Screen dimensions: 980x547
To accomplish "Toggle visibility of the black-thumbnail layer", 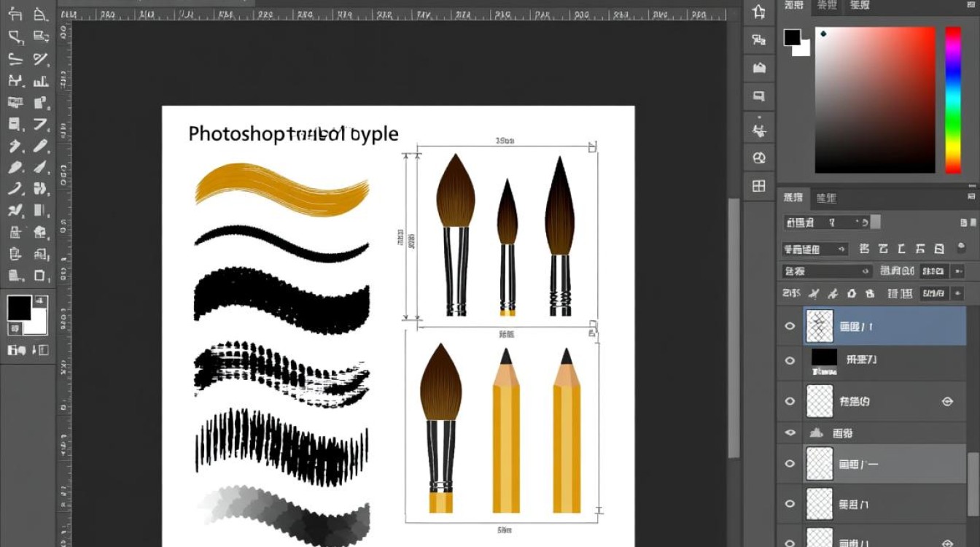I will pos(790,360).
